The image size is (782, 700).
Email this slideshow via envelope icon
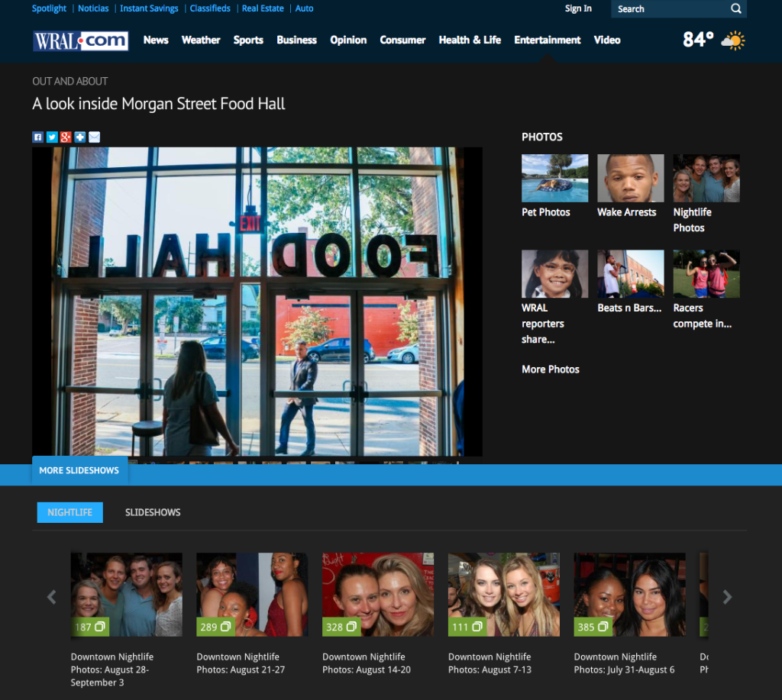[94, 137]
